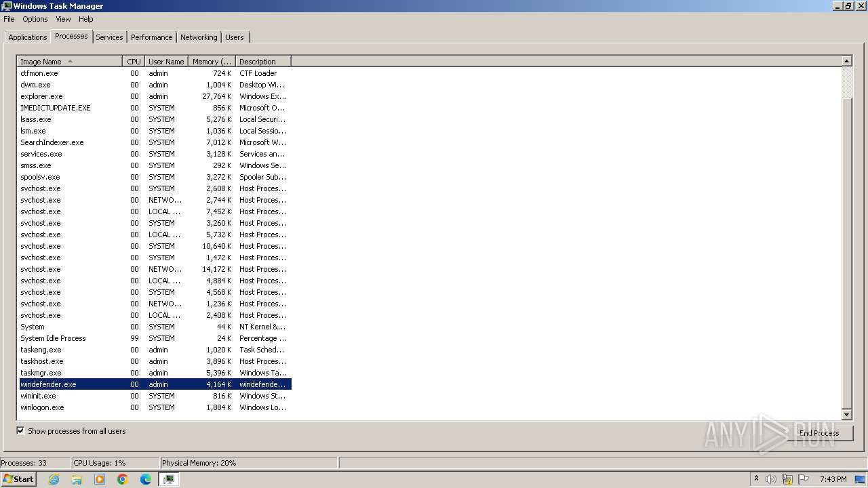
Task: Sort by Image Name column header
Action: (x=70, y=62)
